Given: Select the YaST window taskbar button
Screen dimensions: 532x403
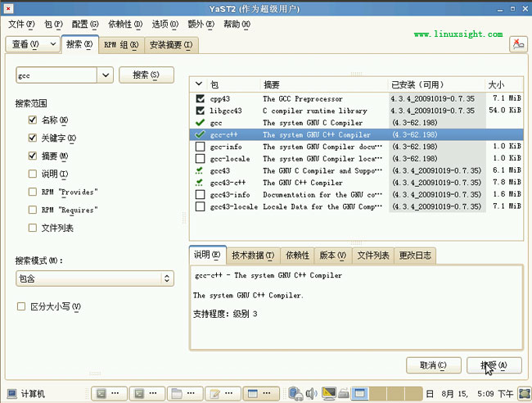Looking at the screenshot, I should pyautogui.click(x=261, y=393).
